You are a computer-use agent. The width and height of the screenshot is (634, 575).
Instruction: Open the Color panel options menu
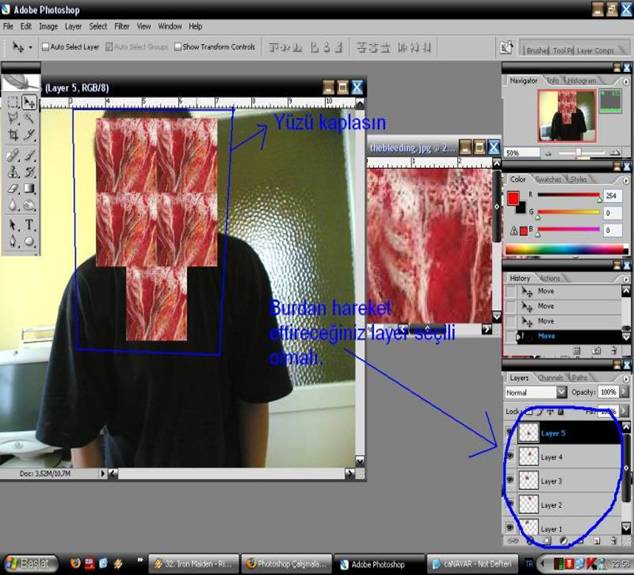tap(626, 180)
